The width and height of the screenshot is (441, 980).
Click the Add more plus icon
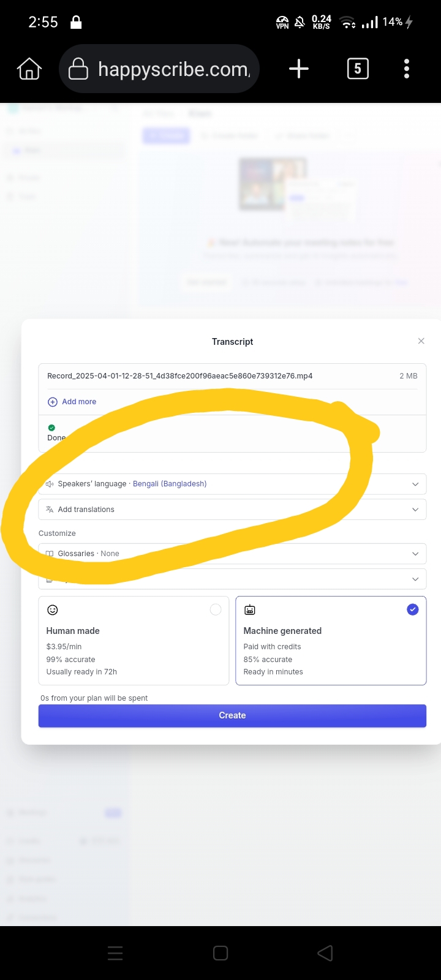tap(53, 402)
